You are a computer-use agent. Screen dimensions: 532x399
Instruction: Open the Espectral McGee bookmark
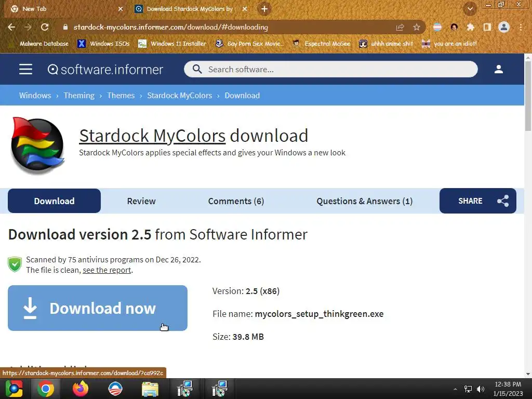pos(321,44)
